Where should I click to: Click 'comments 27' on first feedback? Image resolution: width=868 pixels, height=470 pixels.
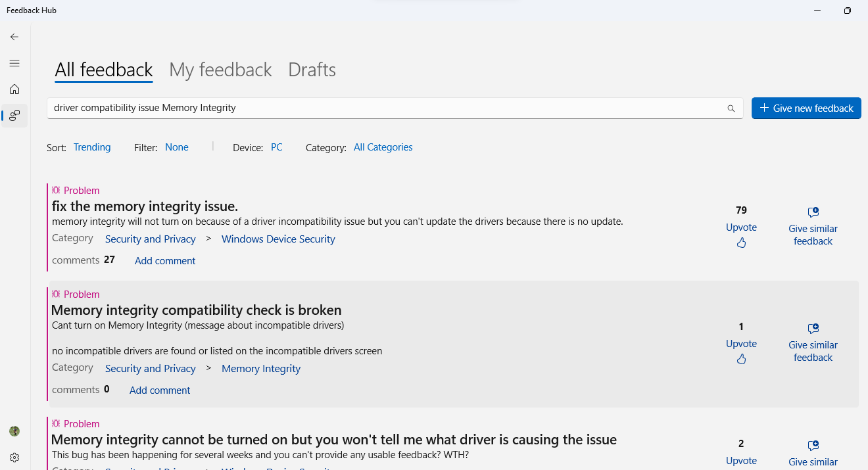pyautogui.click(x=84, y=260)
